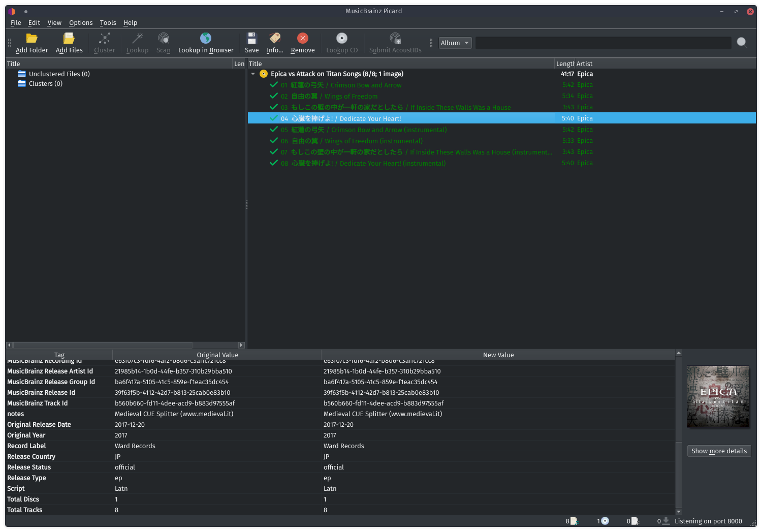Click the albums count disc icon in status bar
This screenshot has height=532, width=762.
605,521
